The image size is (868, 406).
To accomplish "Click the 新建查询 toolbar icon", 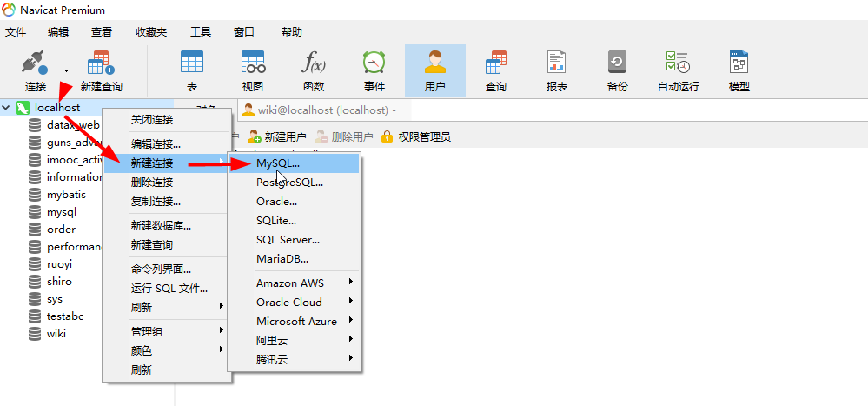I will [102, 63].
